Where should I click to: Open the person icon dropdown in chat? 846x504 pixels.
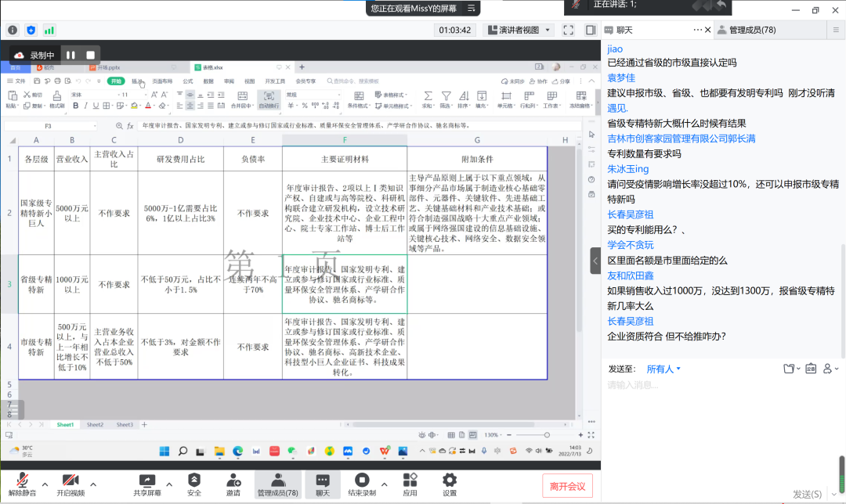point(830,369)
